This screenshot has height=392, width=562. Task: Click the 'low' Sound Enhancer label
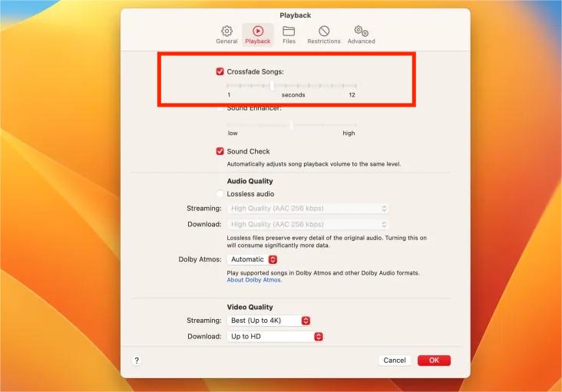coord(233,133)
